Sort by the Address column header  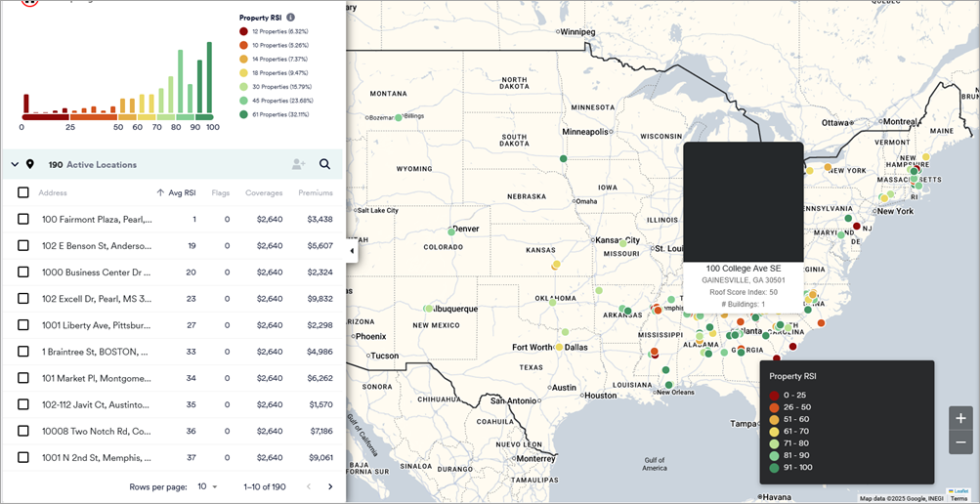[53, 193]
